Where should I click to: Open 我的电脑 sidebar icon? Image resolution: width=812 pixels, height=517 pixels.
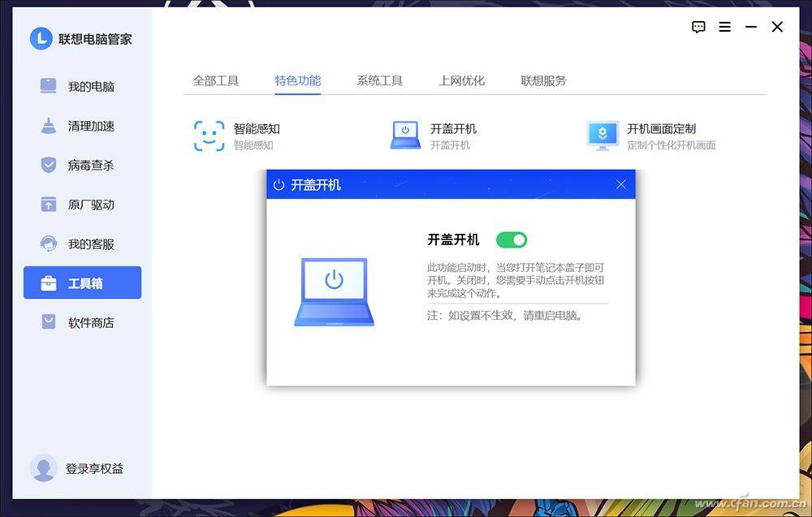[x=48, y=86]
